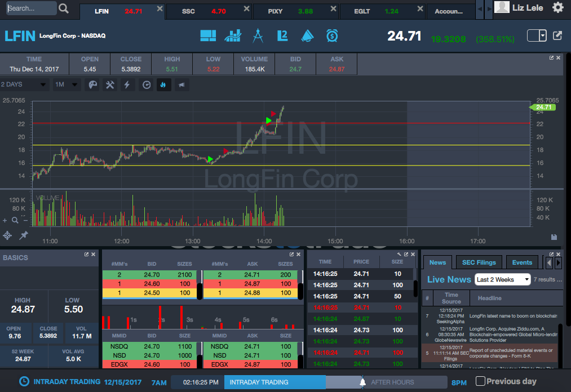Open the Longfin Ziddu acquisition headline
The height and width of the screenshot is (392, 571).
coord(513,333)
